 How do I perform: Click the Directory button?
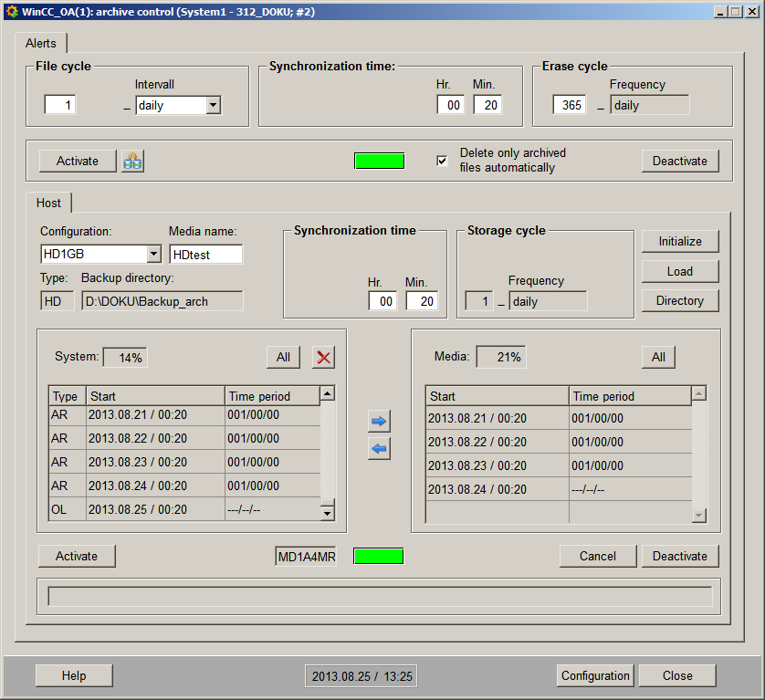click(679, 300)
